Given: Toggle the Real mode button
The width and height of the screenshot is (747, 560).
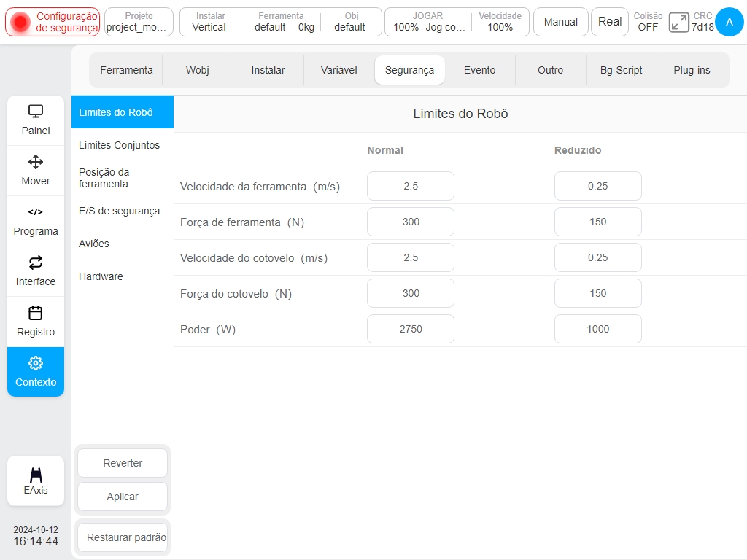Looking at the screenshot, I should (610, 22).
